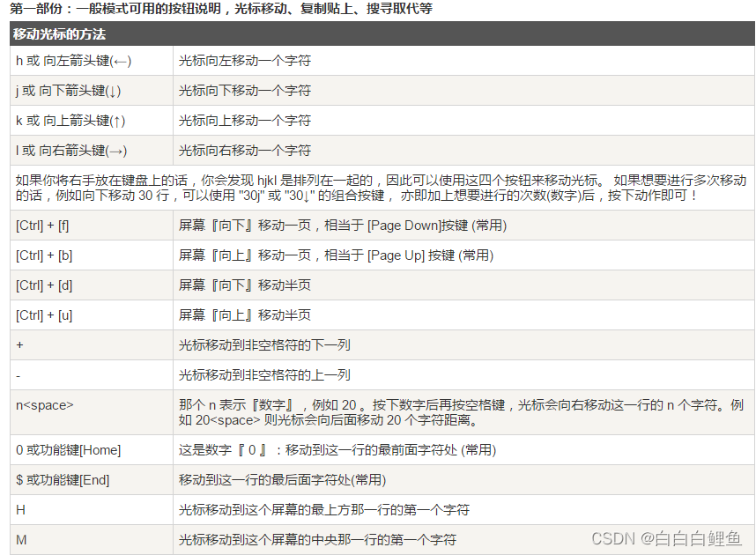Click the description '屏幕『向上』移动半页'

pyautogui.click(x=245, y=314)
